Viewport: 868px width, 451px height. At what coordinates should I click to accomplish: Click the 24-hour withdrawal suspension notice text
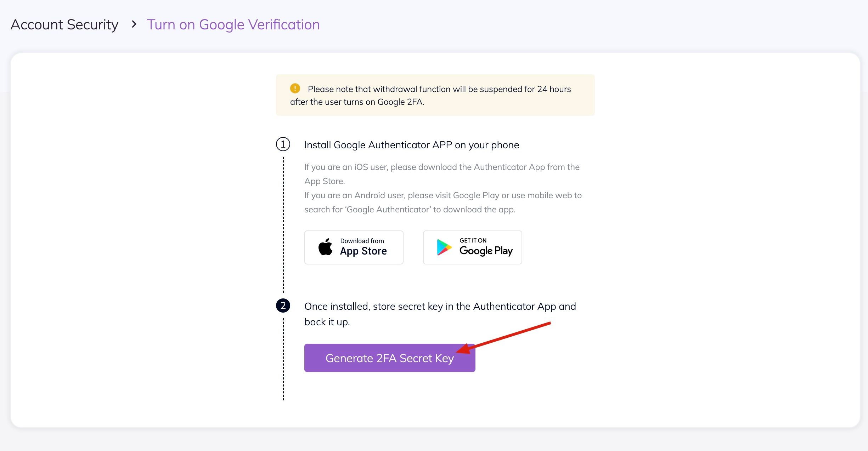tap(430, 95)
